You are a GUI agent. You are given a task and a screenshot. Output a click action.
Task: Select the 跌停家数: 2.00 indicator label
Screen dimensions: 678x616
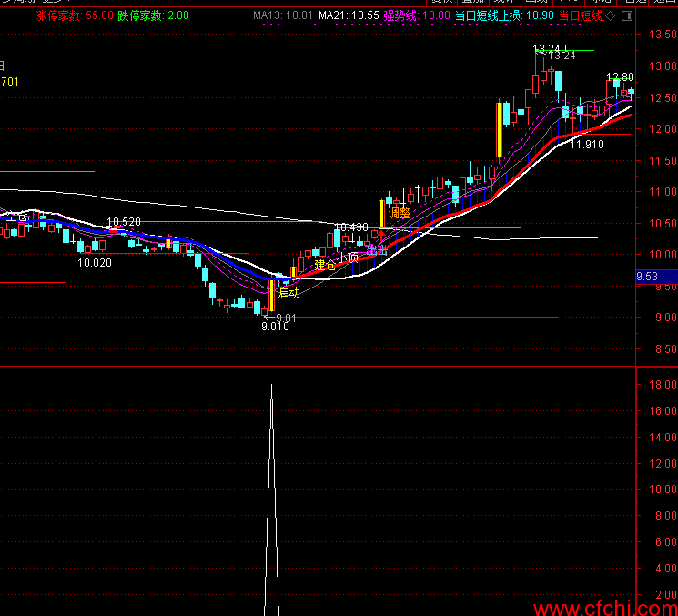click(154, 16)
